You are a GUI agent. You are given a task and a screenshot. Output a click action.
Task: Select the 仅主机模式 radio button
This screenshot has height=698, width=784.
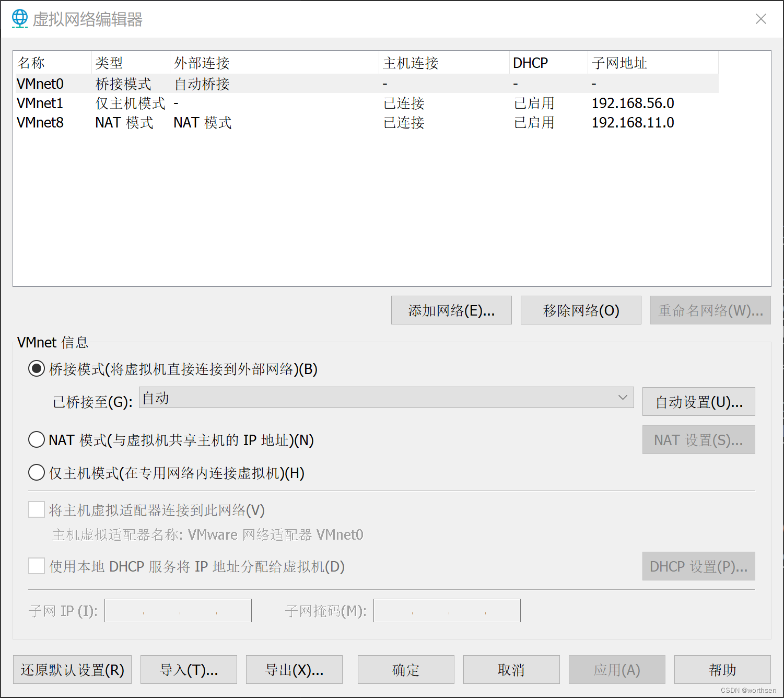click(37, 472)
